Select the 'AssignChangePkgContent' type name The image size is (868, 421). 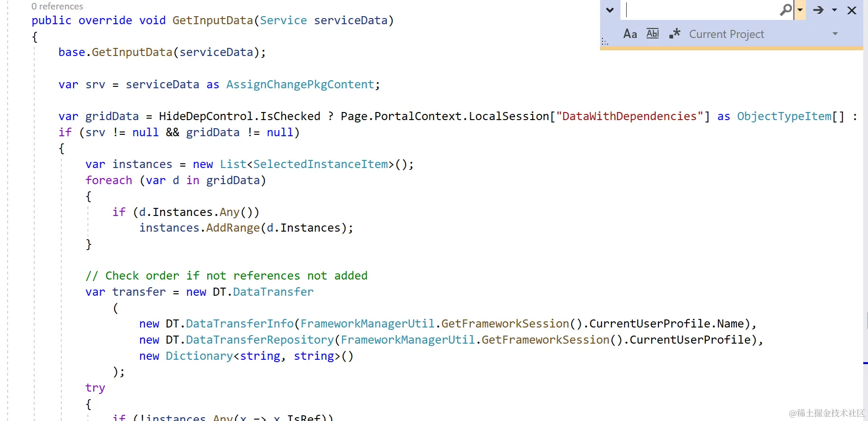[x=300, y=84]
